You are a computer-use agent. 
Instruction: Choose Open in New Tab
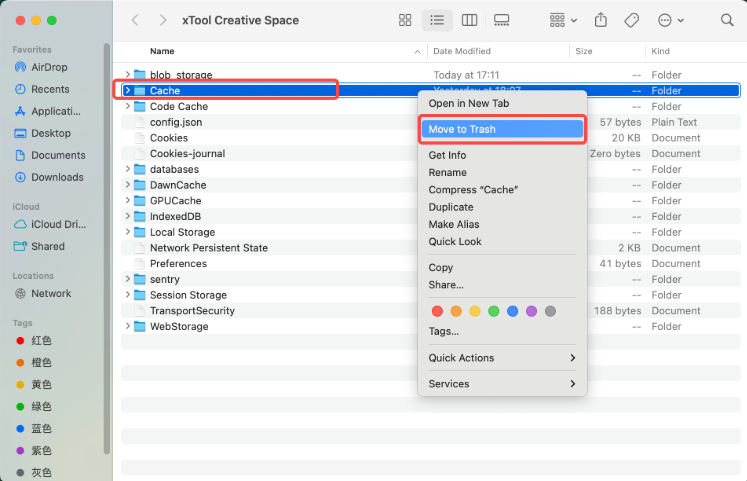(502, 103)
